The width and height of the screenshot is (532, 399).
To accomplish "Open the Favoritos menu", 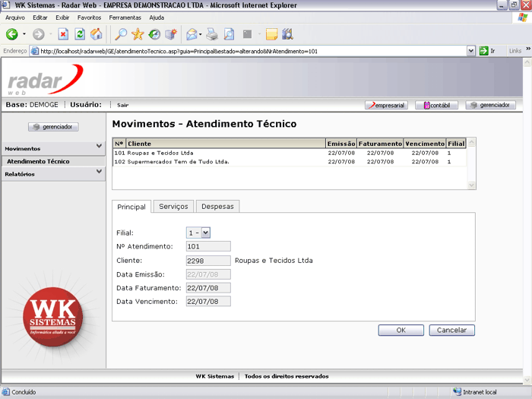I will [x=89, y=17].
